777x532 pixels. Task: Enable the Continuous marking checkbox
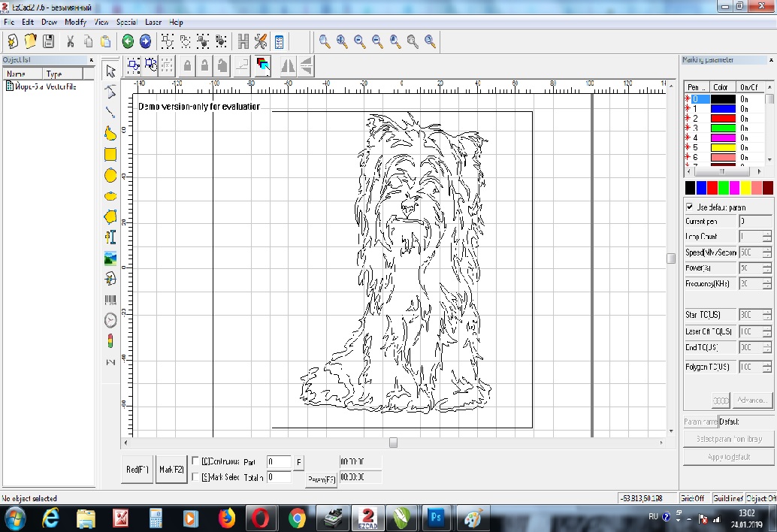pos(196,461)
